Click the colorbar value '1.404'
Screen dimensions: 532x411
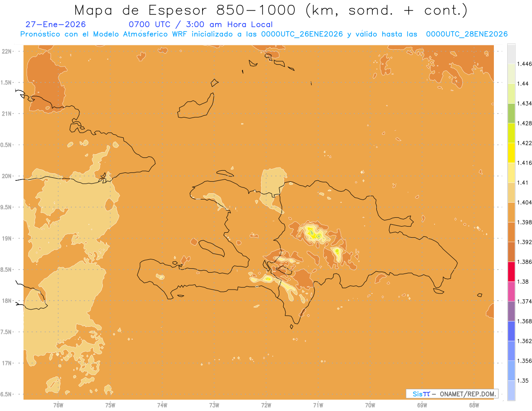[x=524, y=202]
